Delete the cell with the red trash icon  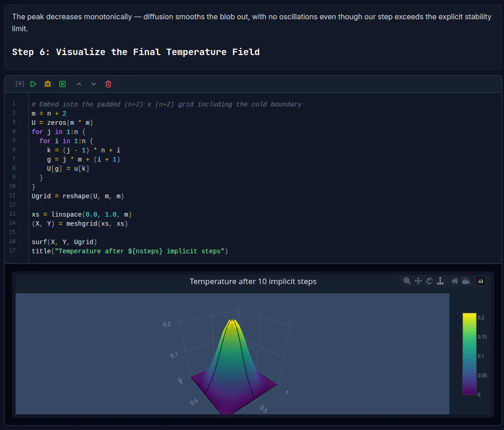tap(108, 84)
